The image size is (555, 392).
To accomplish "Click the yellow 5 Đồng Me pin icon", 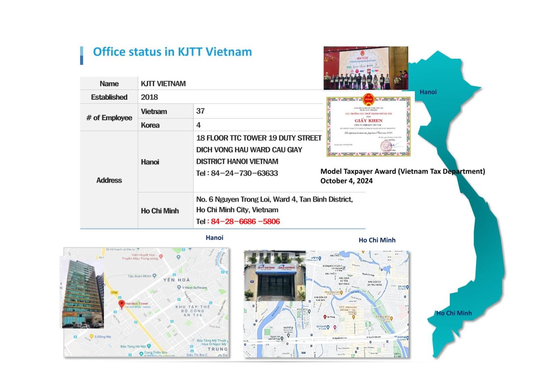I will pyautogui.click(x=92, y=336).
